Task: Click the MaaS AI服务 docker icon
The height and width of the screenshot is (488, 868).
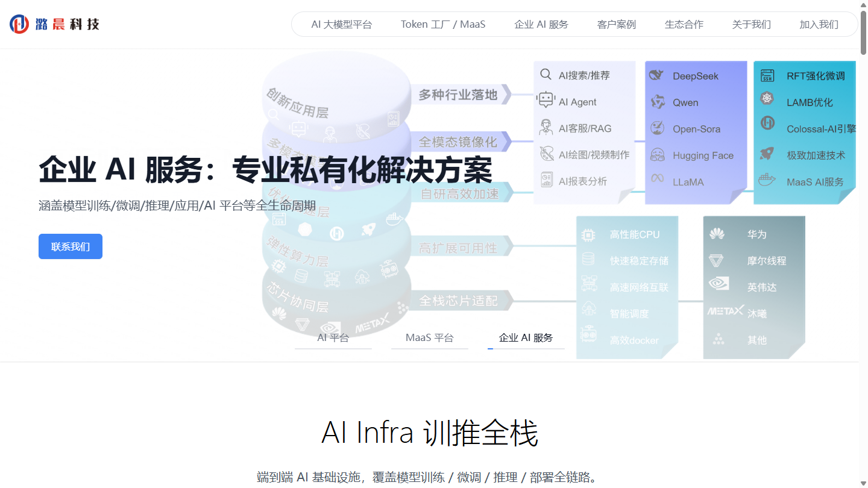Action: tap(767, 180)
